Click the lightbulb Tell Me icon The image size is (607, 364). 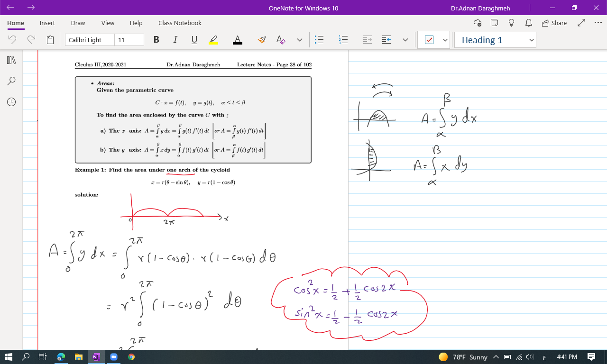coord(511,23)
